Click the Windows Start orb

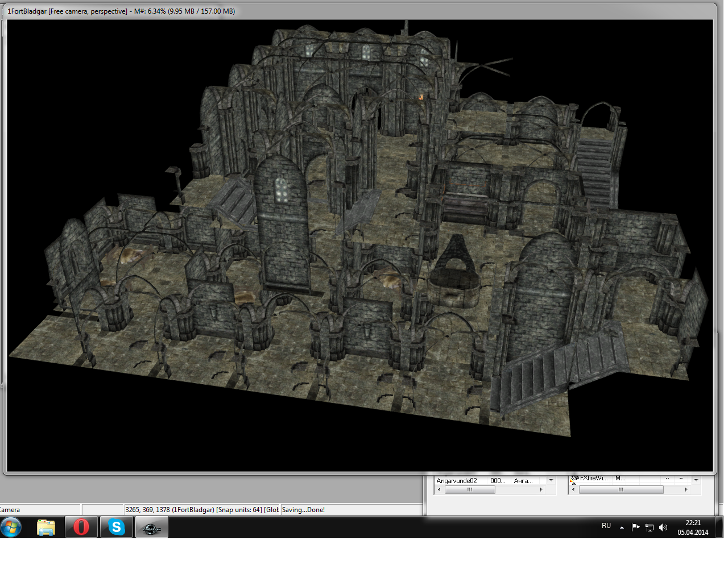(11, 527)
